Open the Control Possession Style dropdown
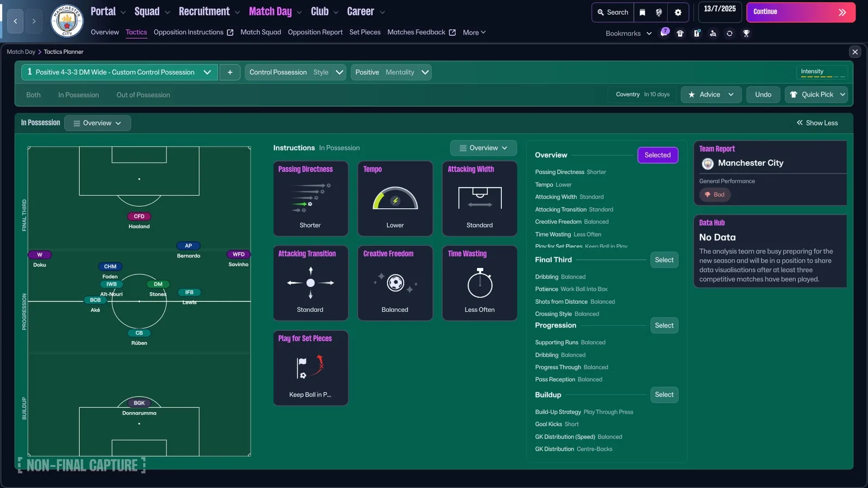The width and height of the screenshot is (868, 488). [296, 72]
